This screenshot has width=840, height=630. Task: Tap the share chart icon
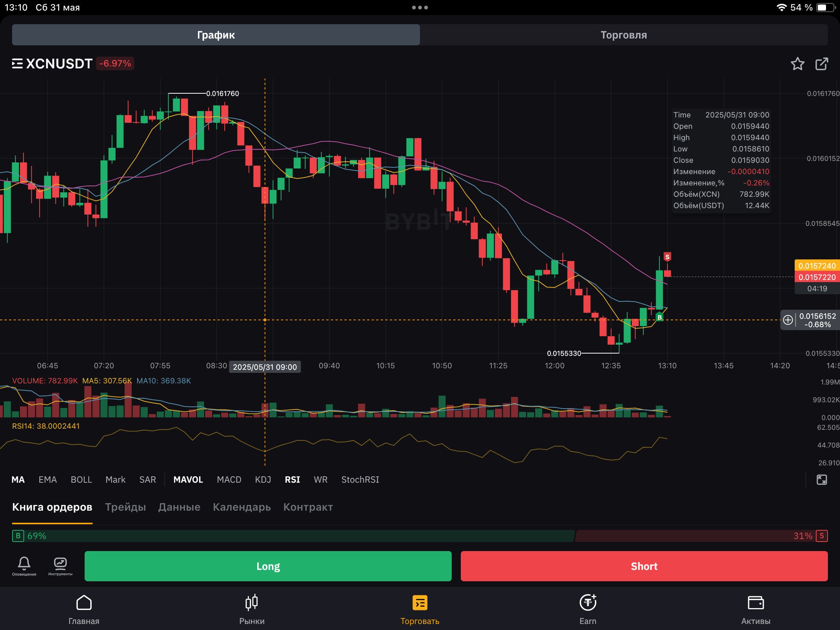pyautogui.click(x=821, y=64)
